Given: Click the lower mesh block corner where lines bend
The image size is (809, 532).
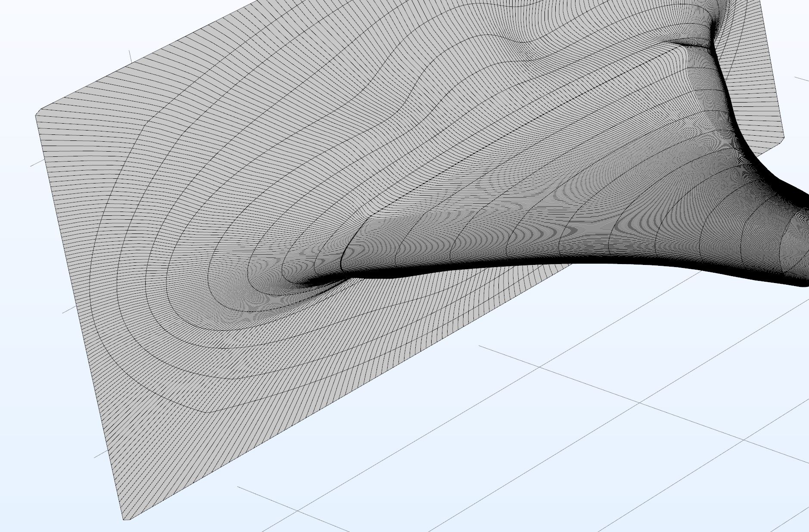Looking at the screenshot, I should [x=208, y=412].
